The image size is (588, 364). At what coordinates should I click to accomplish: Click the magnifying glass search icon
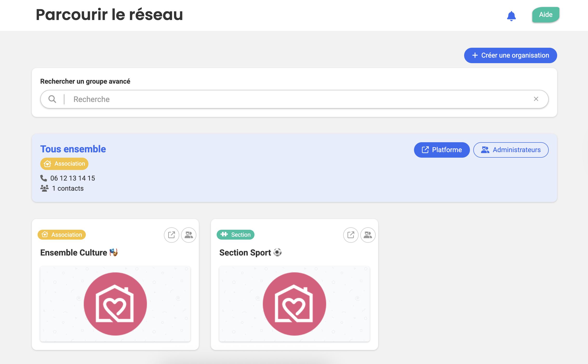[52, 99]
